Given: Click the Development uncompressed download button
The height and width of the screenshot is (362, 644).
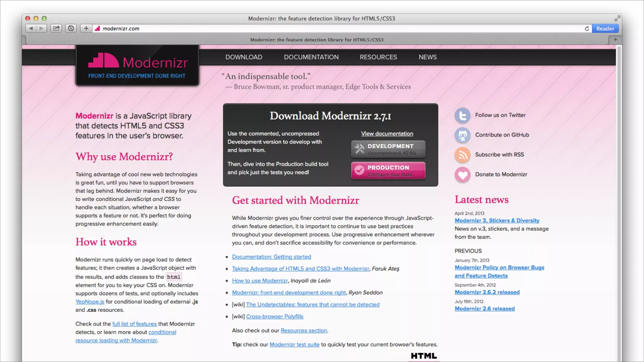Looking at the screenshot, I should coord(388,149).
